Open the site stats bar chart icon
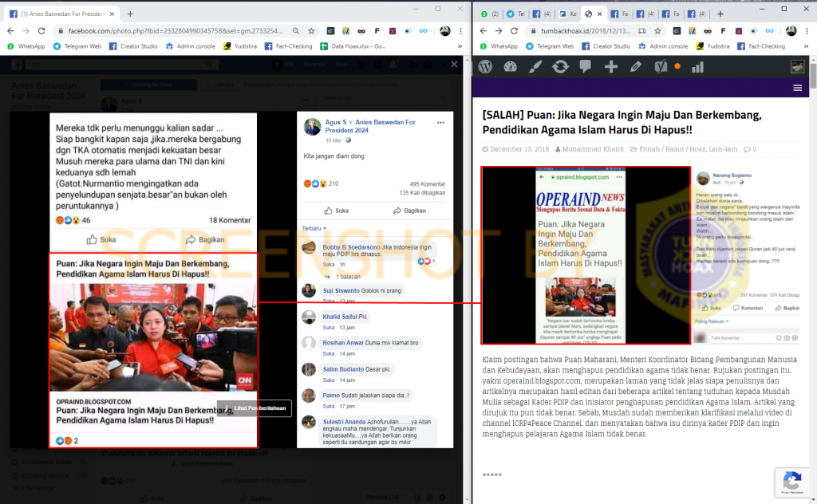The height and width of the screenshot is (504, 817). (x=697, y=67)
